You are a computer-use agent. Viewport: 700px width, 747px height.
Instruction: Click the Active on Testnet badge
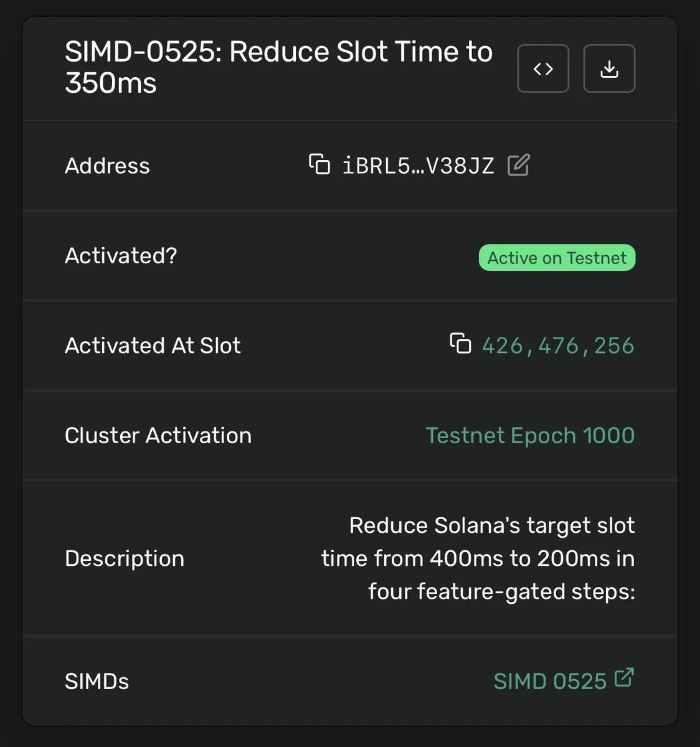pyautogui.click(x=557, y=258)
